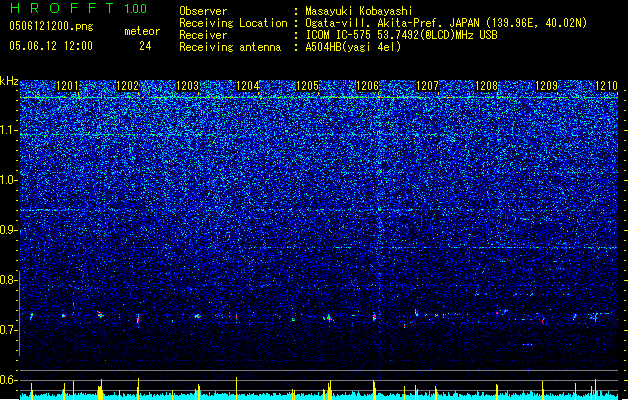Screen dimensions: 629x400
Task: Click the 1207 time marker
Action: pyautogui.click(x=428, y=86)
